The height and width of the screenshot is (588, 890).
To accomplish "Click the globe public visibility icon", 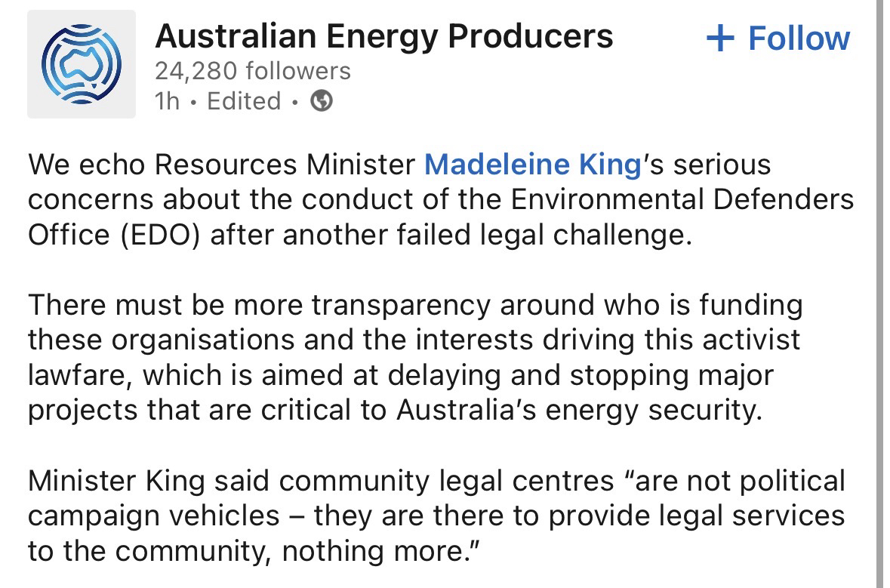I will (x=322, y=100).
